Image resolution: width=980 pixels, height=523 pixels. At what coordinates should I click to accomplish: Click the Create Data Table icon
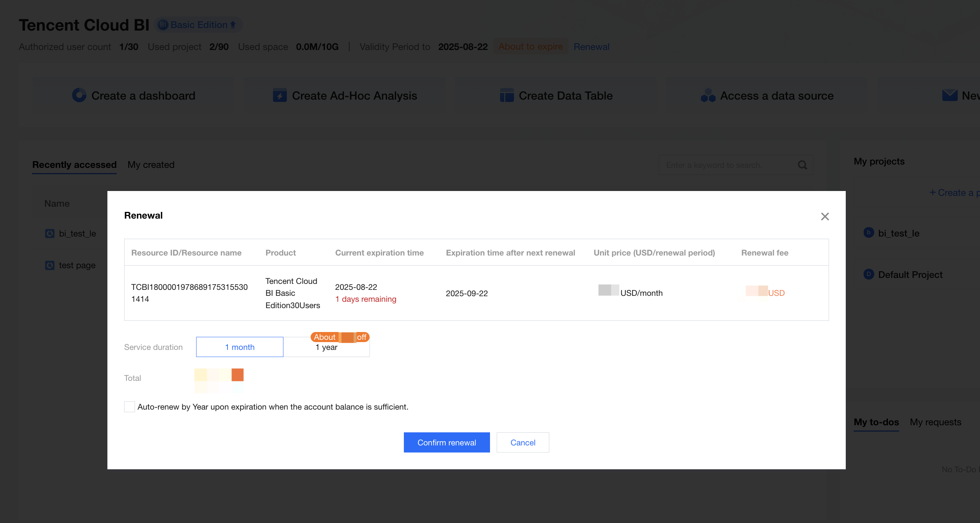506,95
